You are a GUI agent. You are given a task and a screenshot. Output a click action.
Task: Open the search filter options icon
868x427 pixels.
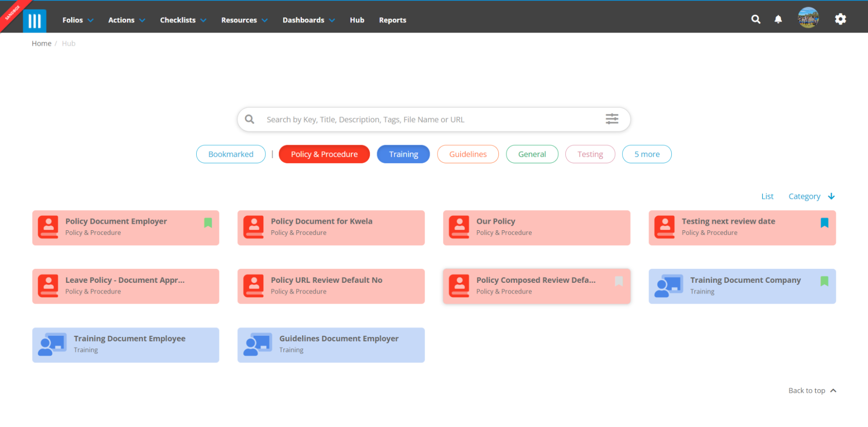[612, 119]
